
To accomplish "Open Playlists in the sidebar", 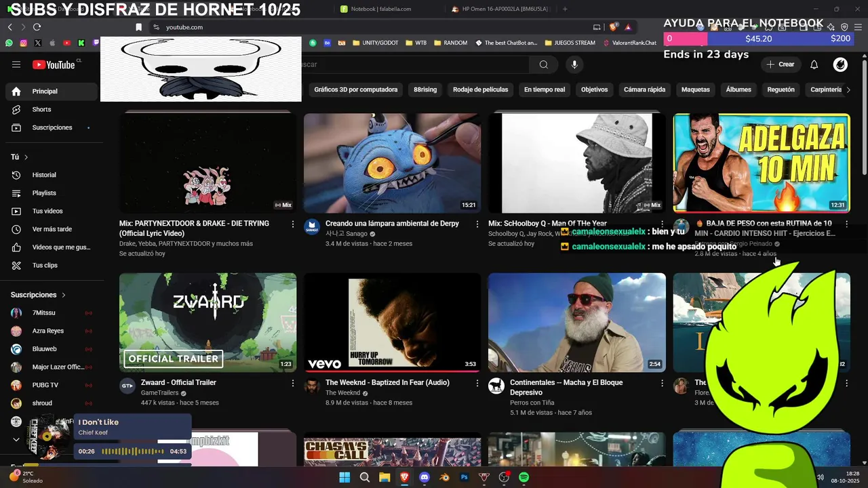I will coord(52,193).
